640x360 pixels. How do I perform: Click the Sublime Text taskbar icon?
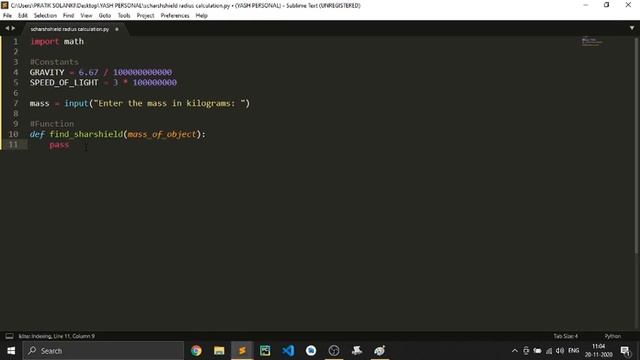(x=242, y=351)
